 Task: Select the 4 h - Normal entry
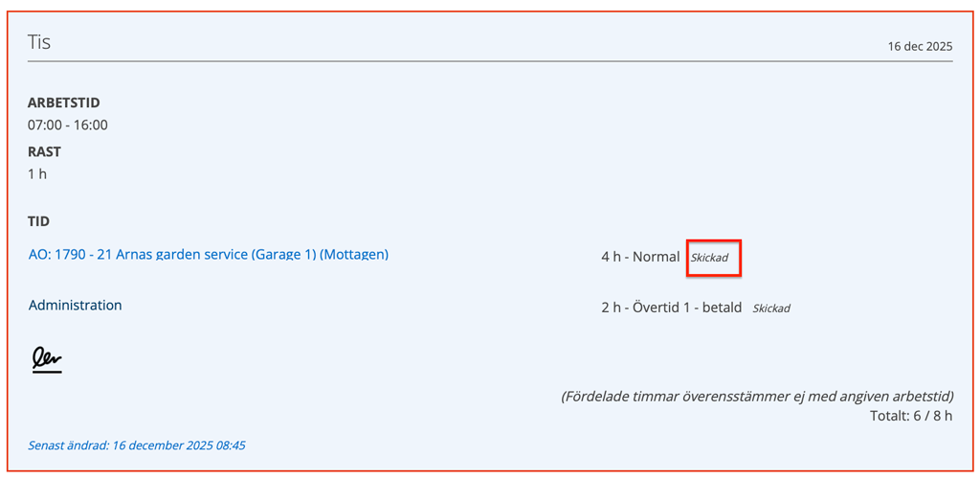[x=639, y=257]
